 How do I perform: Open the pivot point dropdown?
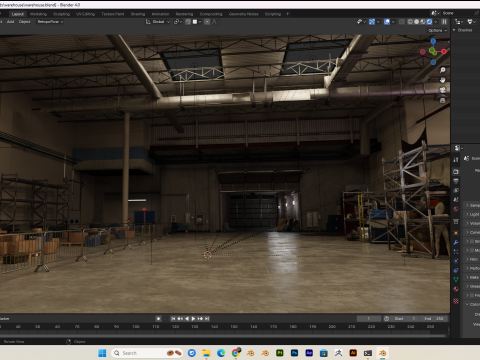point(178,22)
